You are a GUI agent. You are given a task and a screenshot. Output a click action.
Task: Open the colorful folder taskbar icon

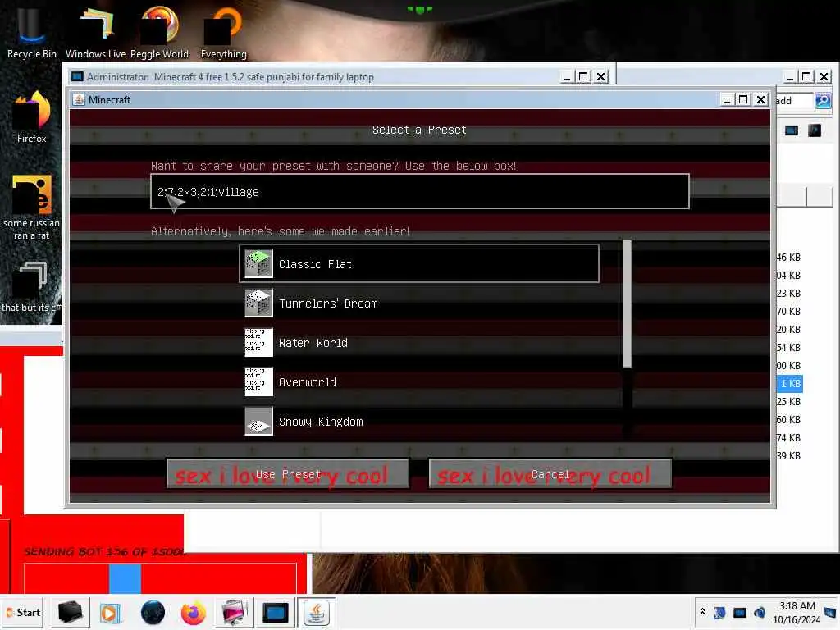coord(234,612)
